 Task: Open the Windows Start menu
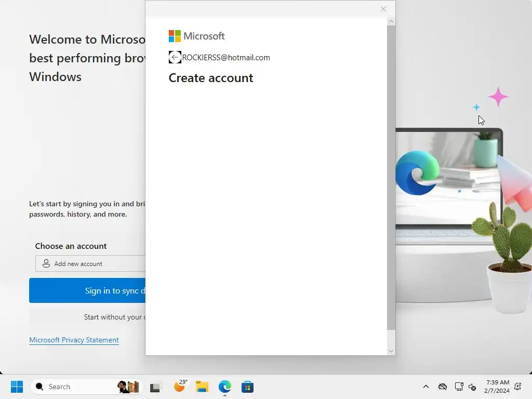[17, 387]
